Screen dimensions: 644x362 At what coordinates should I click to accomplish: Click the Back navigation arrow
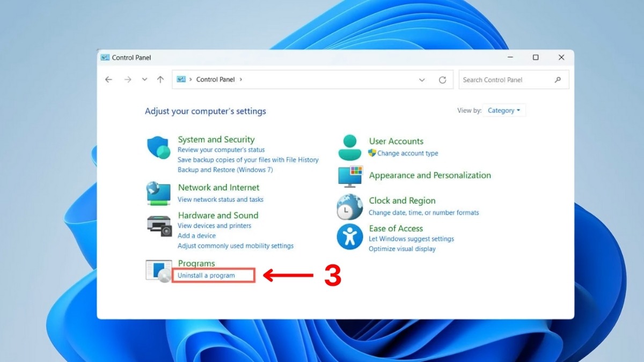[108, 79]
